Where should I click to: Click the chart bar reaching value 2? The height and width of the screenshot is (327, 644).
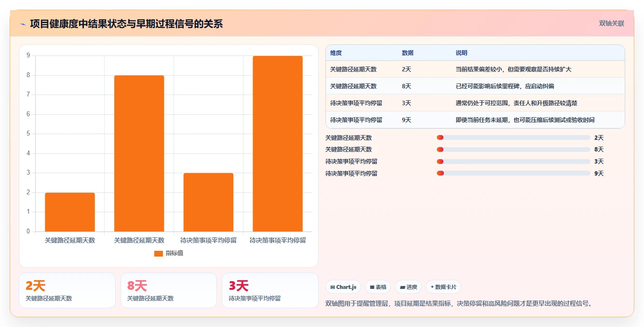pyautogui.click(x=70, y=212)
